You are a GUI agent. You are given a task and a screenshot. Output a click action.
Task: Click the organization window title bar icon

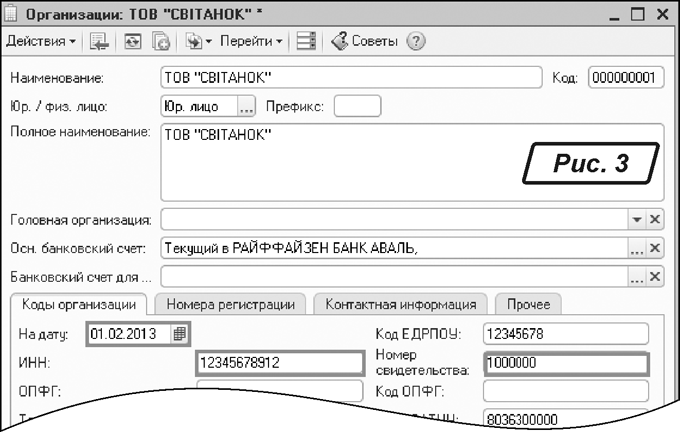[10, 14]
